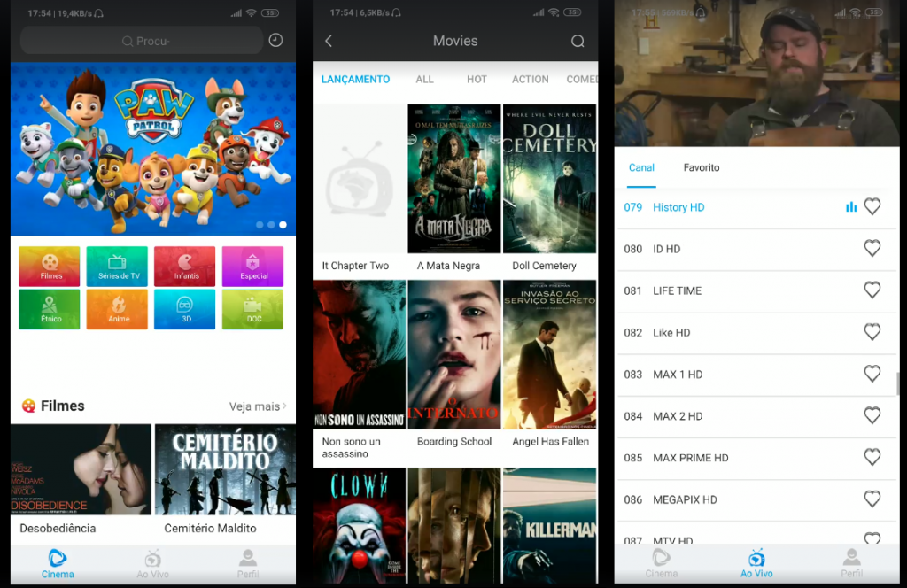Screen dimensions: 907x588
Task: Select the 079 History HD channel row
Action: point(756,207)
